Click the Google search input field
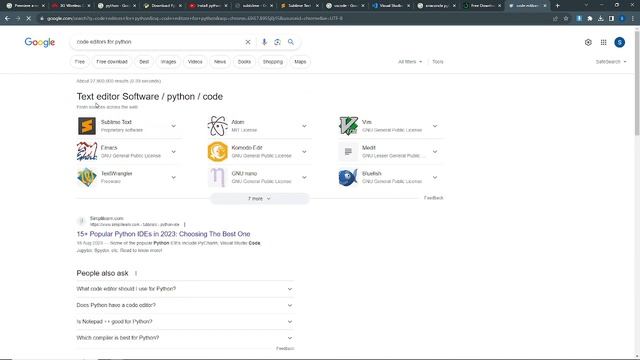 [x=158, y=42]
